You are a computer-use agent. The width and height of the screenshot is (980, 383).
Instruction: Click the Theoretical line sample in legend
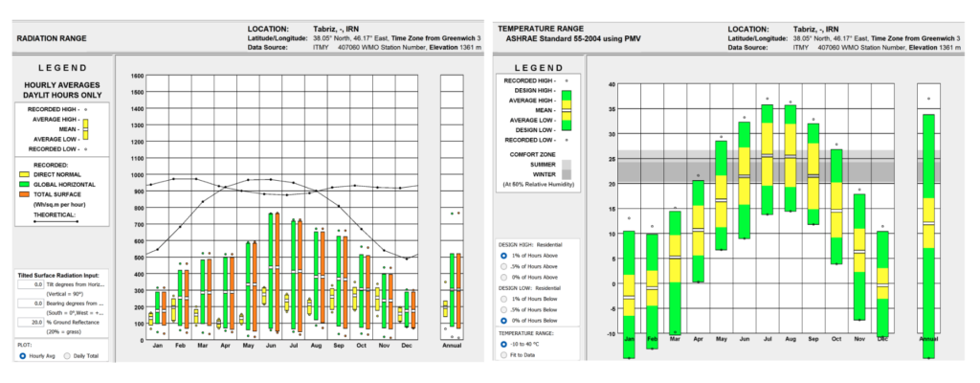[x=55, y=221]
